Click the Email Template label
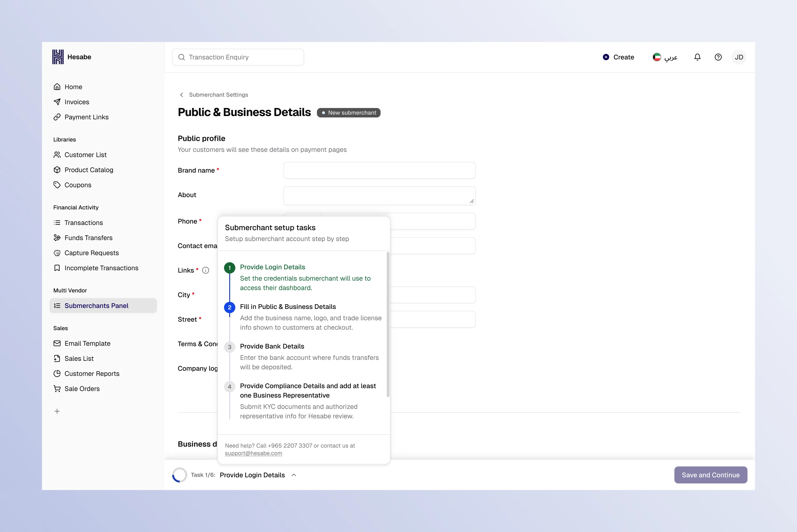The width and height of the screenshot is (797, 532). [x=87, y=343]
